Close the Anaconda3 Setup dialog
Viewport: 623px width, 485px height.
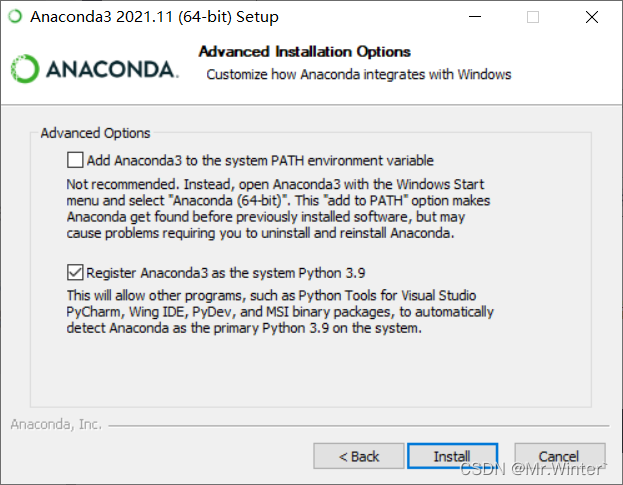[592, 17]
